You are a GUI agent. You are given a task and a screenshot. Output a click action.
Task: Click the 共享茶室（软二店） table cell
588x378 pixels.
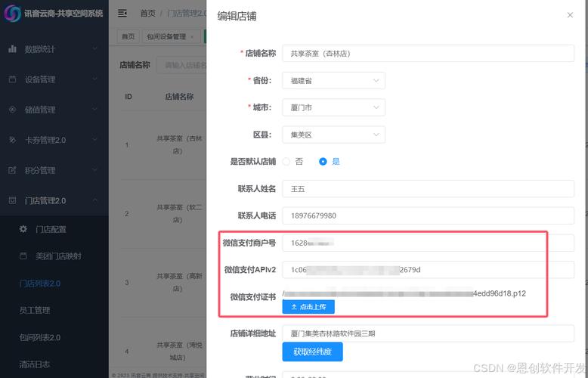pyautogui.click(x=179, y=213)
